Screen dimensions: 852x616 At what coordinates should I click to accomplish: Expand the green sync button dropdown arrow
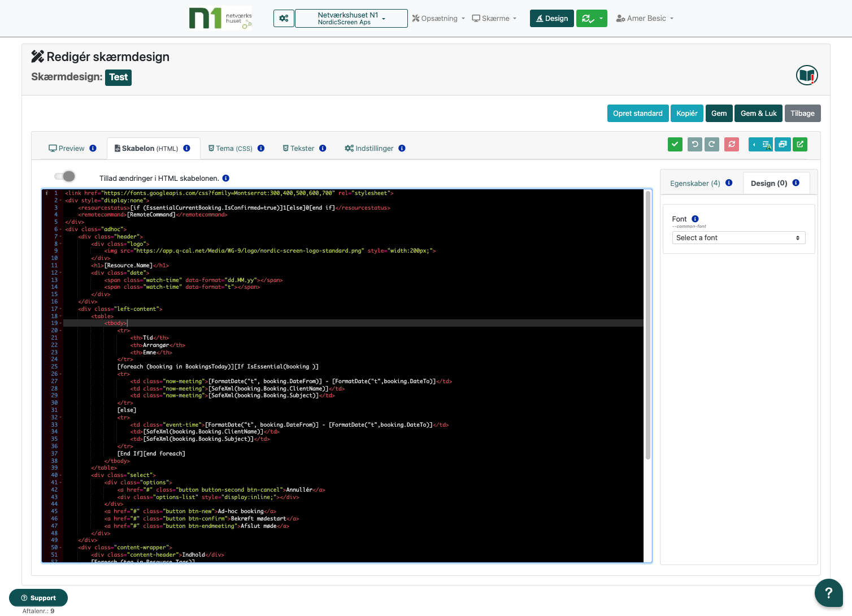point(601,18)
